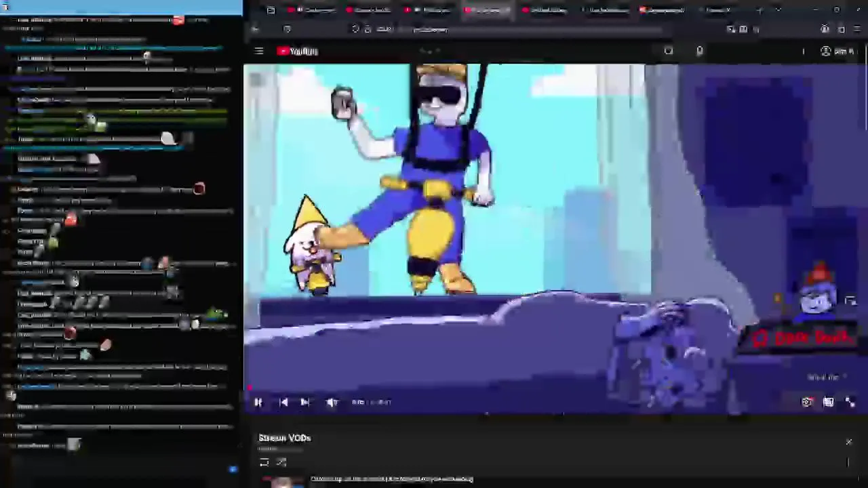
Task: Pause the playing video
Action: pos(258,402)
